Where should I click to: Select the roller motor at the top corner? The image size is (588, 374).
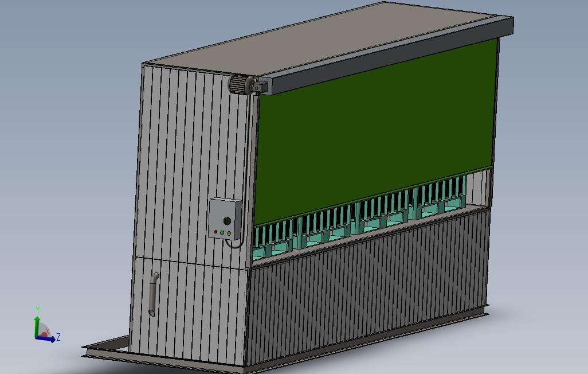(242, 84)
